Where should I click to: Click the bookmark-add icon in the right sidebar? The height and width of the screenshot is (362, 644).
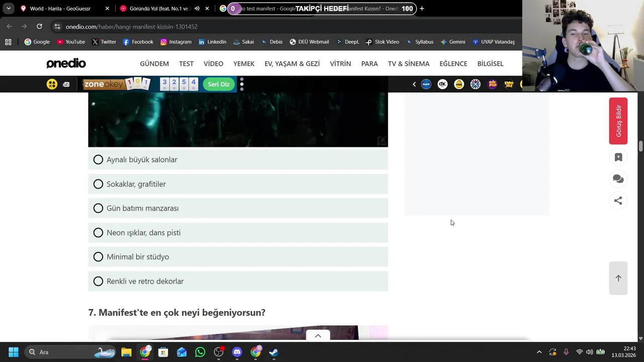[x=618, y=157]
